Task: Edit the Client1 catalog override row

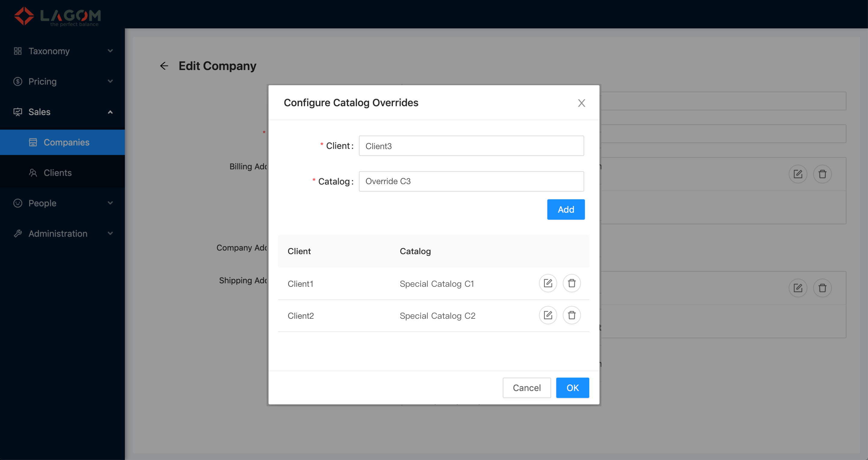Action: (548, 283)
